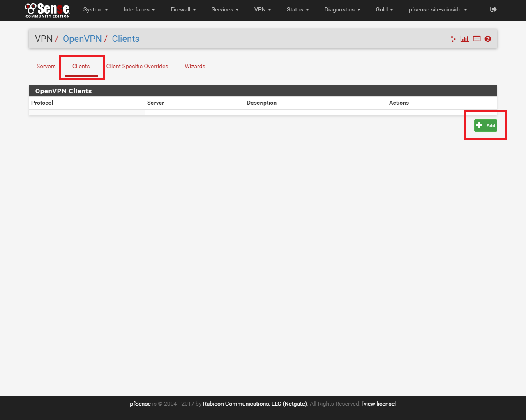Viewport: 526px width, 420px height.
Task: Open related status bar-chart icon
Action: pyautogui.click(x=465, y=39)
